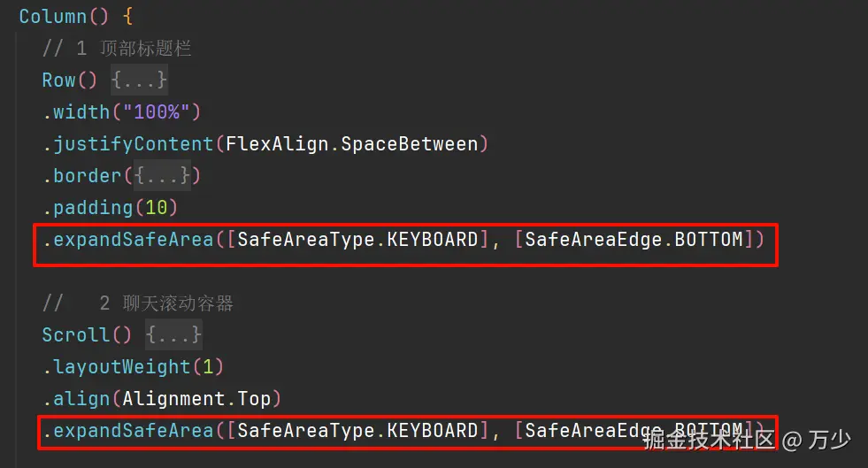Expand the folded braces inside .border()

[162, 175]
